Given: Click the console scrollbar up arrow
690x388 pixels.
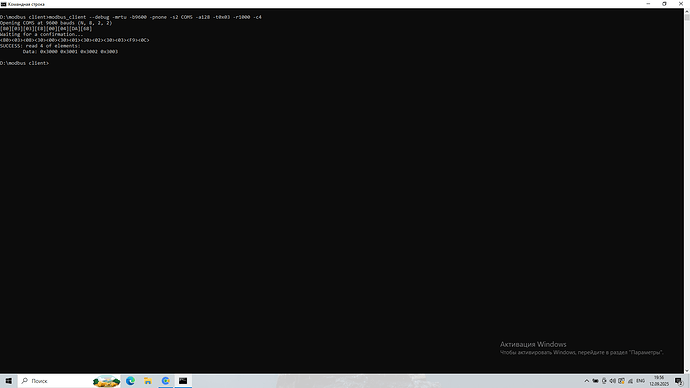Looking at the screenshot, I should coord(687,11).
